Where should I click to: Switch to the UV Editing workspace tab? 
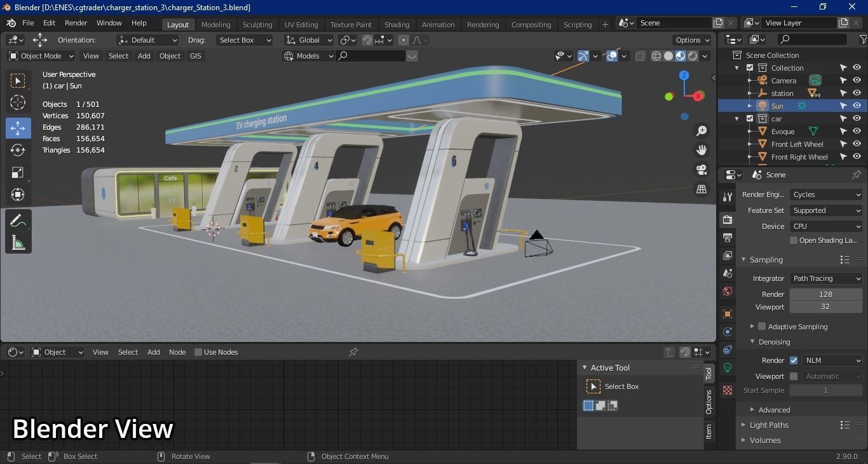point(301,25)
